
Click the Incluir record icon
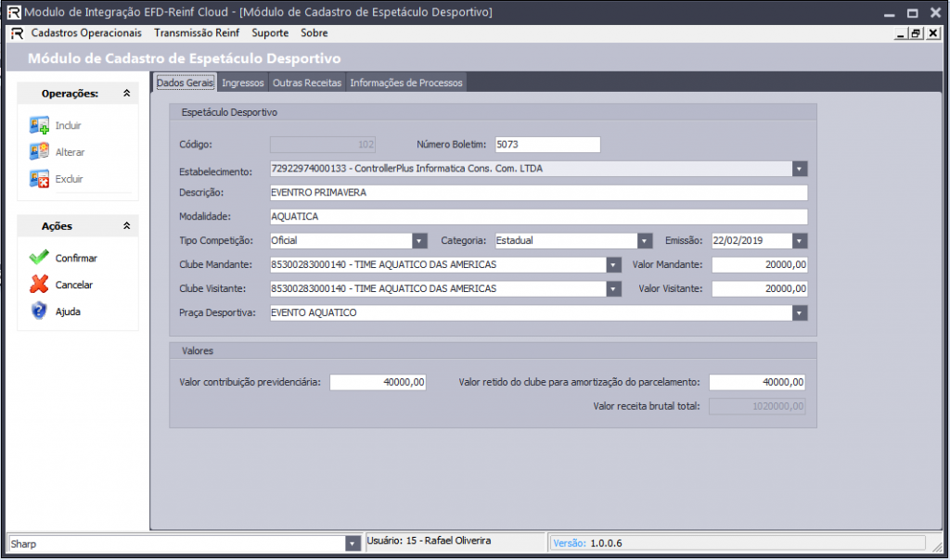click(39, 125)
